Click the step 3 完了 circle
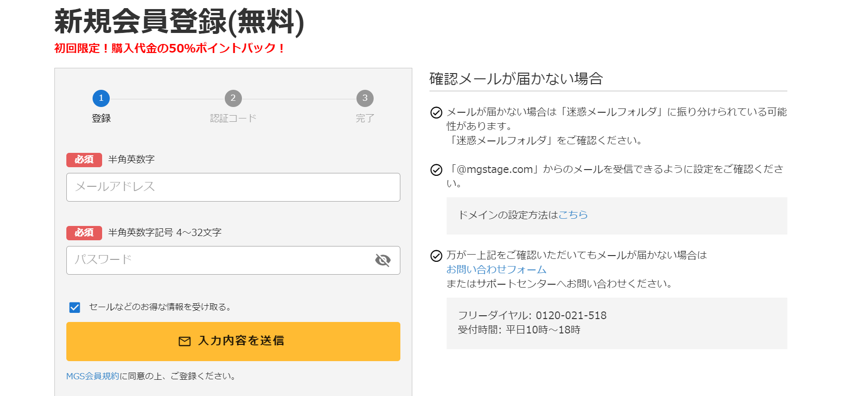The image size is (868, 396). click(365, 98)
